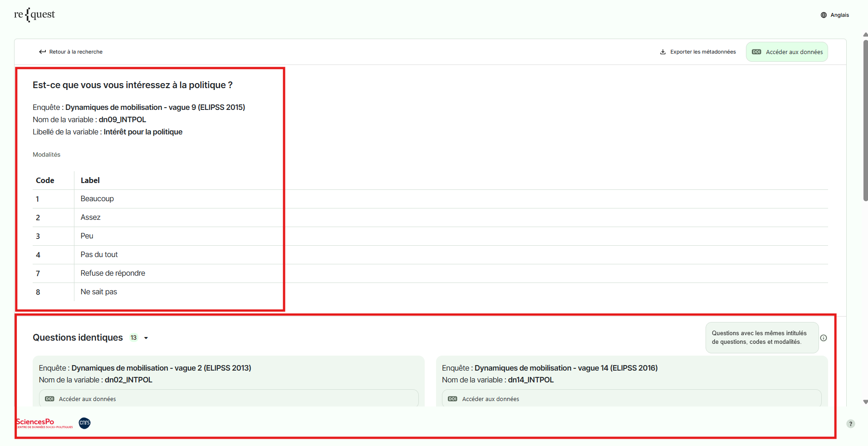This screenshot has height=446, width=868.
Task: Collapse the Questions identiques section caret
Action: coord(146,338)
